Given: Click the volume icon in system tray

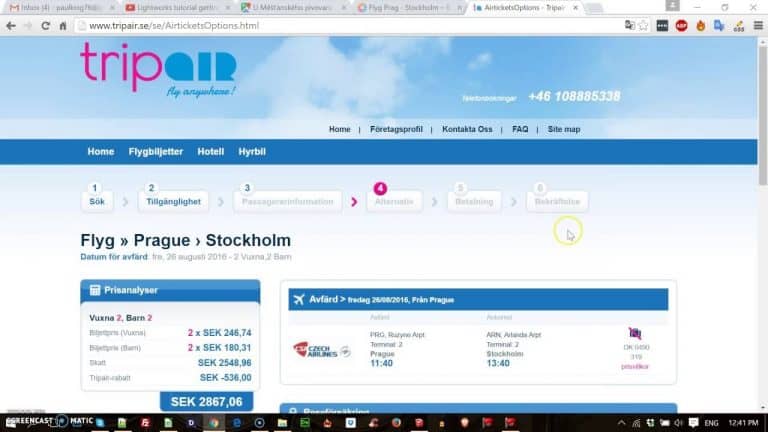Looking at the screenshot, I should [x=678, y=423].
